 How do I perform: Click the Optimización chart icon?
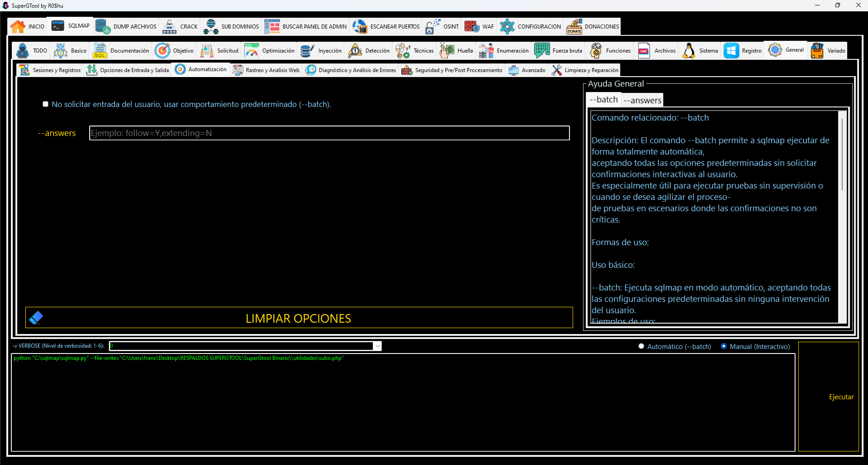coord(251,50)
